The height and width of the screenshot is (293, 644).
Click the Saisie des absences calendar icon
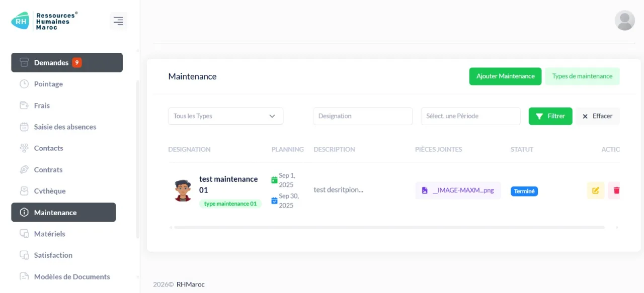(x=24, y=127)
